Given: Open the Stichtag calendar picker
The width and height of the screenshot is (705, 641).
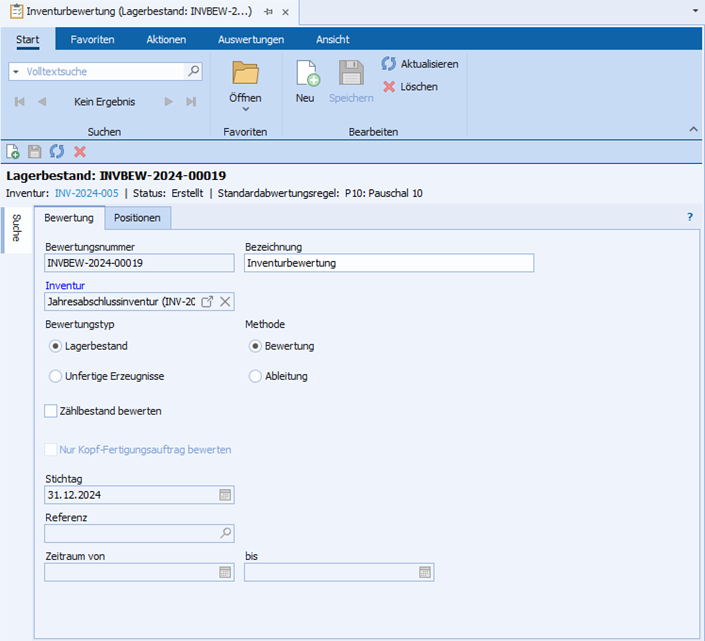Looking at the screenshot, I should coord(225,495).
